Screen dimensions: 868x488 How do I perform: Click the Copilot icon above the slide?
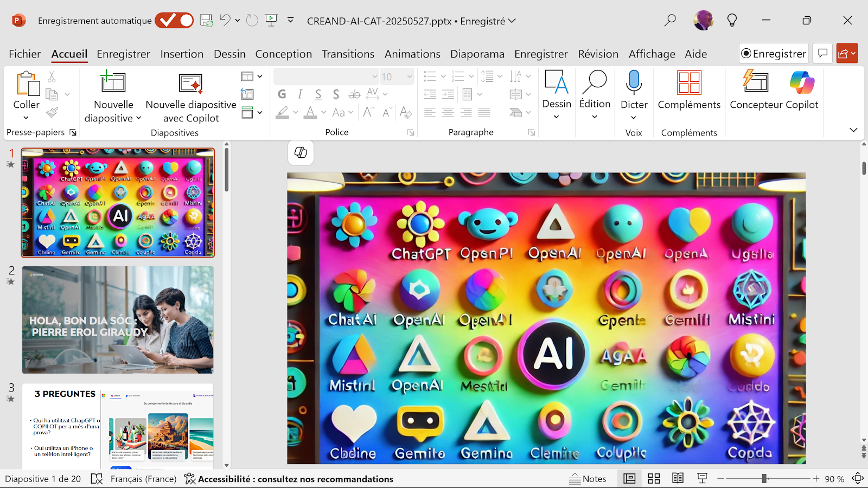click(301, 152)
